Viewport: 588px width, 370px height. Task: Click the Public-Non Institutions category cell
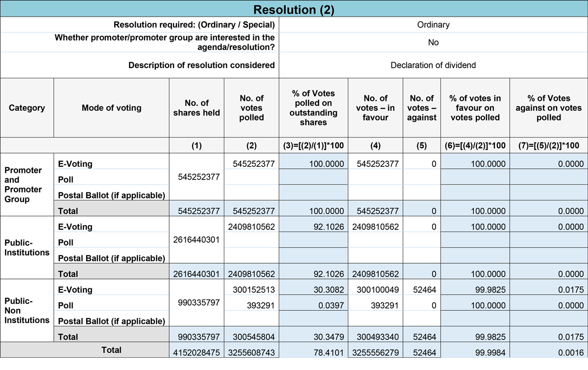click(x=27, y=311)
